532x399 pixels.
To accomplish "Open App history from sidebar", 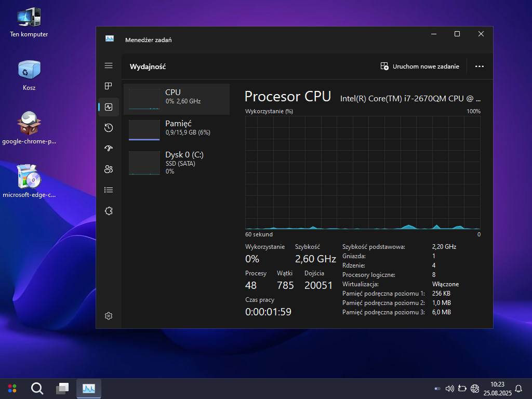I will point(109,128).
